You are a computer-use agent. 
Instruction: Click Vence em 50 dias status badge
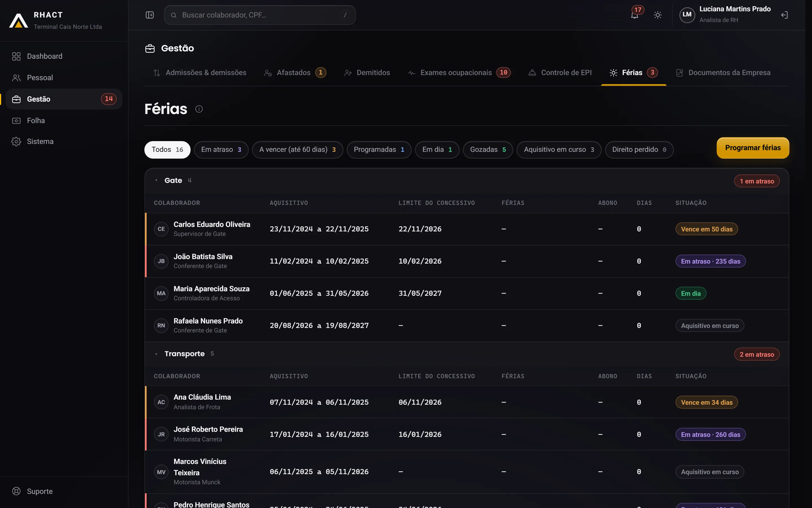pos(707,229)
